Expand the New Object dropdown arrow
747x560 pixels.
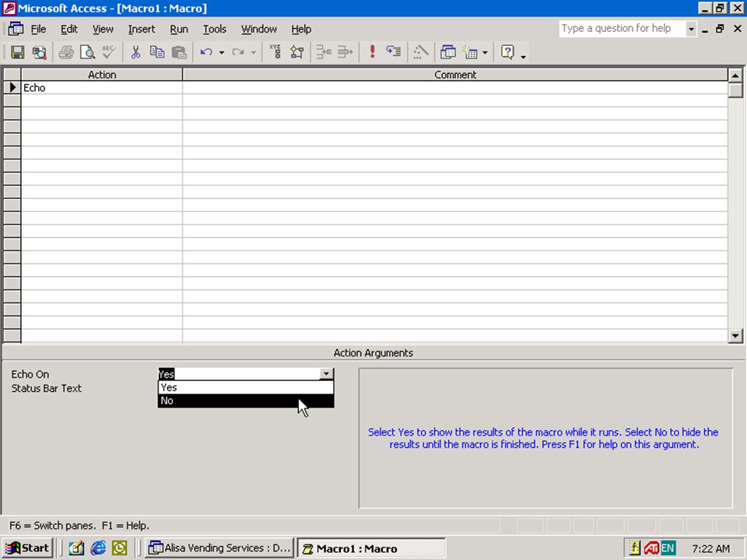[x=485, y=52]
